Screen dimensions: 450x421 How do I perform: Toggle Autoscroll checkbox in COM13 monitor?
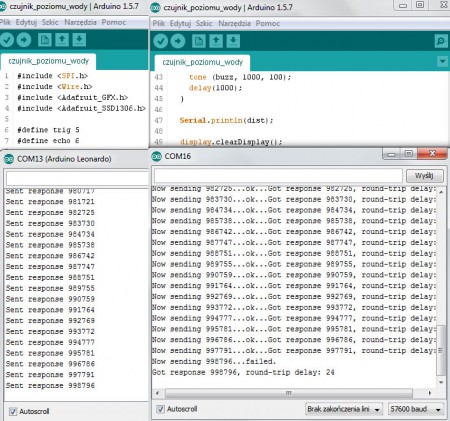coord(13,411)
